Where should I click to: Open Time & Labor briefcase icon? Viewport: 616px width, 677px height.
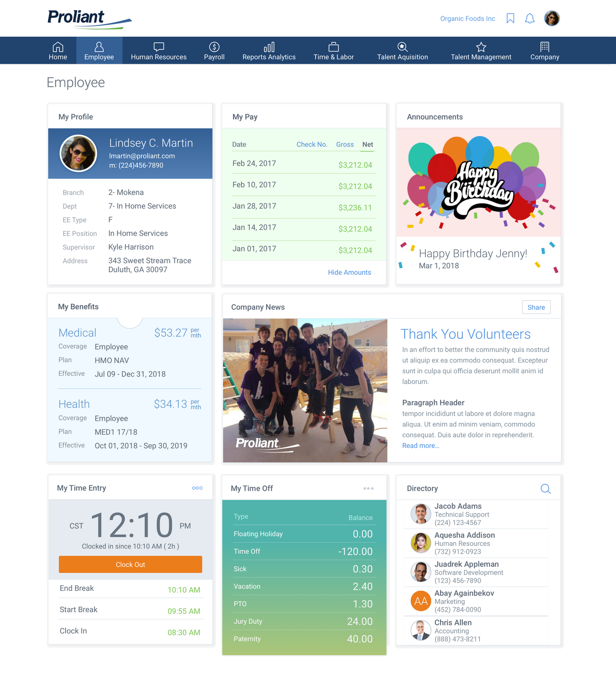(334, 47)
